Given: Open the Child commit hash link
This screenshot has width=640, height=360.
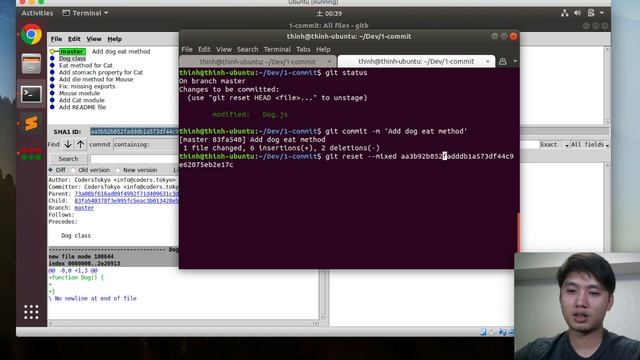Looking at the screenshot, I should tap(126, 201).
